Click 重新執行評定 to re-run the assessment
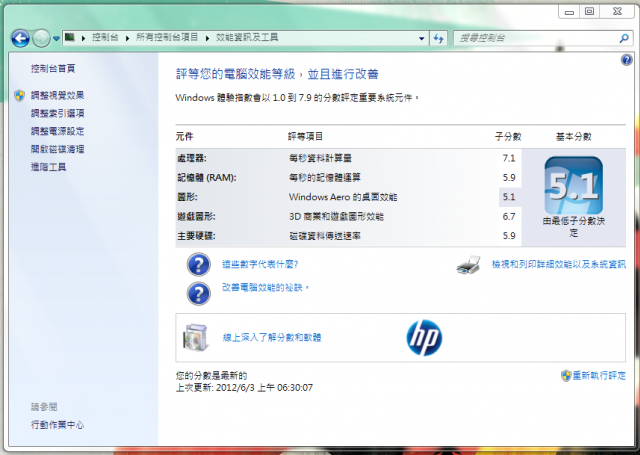The height and width of the screenshot is (455, 640). (x=599, y=375)
